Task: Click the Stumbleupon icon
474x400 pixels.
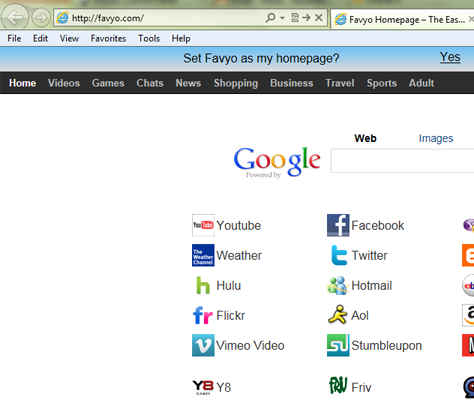Action: click(338, 345)
